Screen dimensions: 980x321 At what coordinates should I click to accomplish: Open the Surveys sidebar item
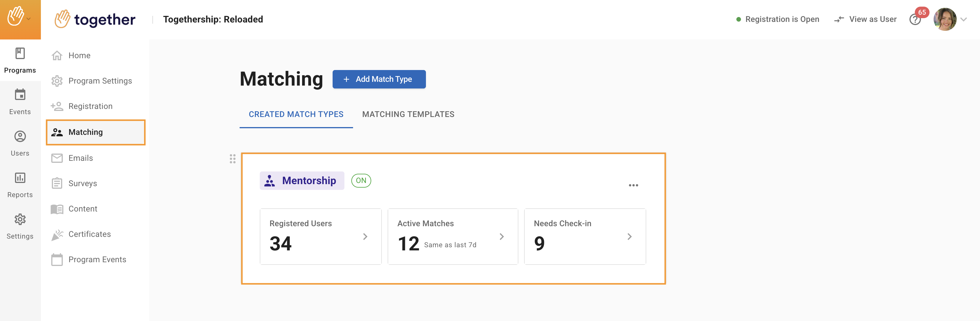point(83,184)
